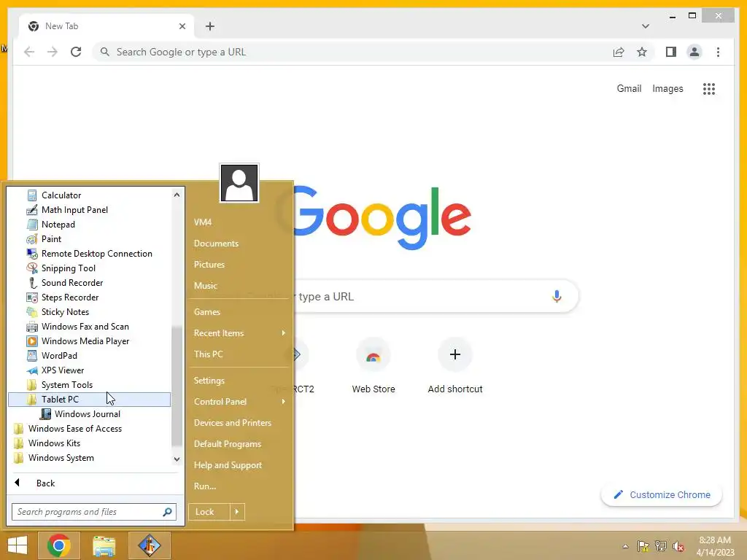The height and width of the screenshot is (560, 747).
Task: Open VM4 user folder
Action: click(x=203, y=222)
